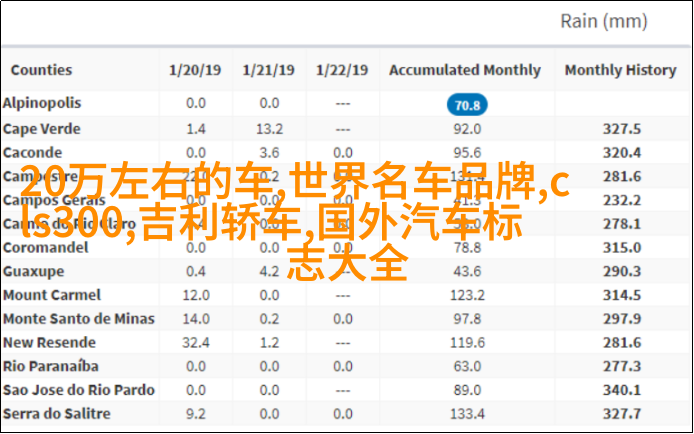
Task: Click Mount Carmel's 123.2 accumulated value
Action: pos(467,295)
